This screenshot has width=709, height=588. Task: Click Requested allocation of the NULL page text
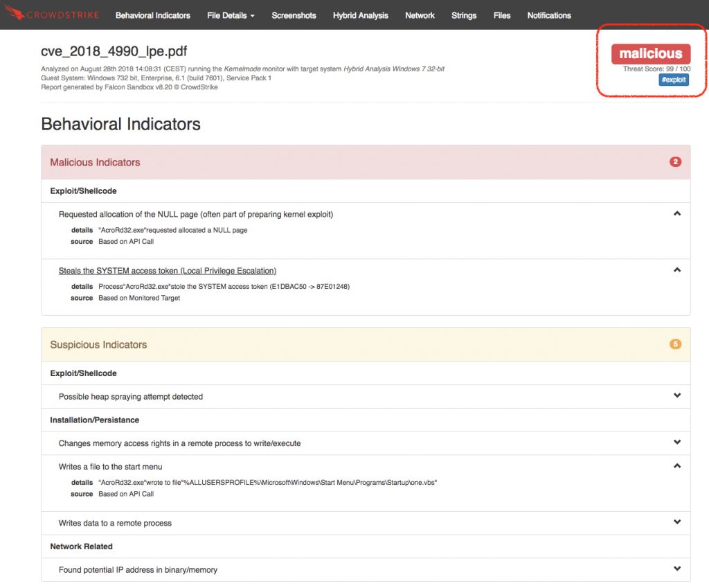(x=196, y=215)
